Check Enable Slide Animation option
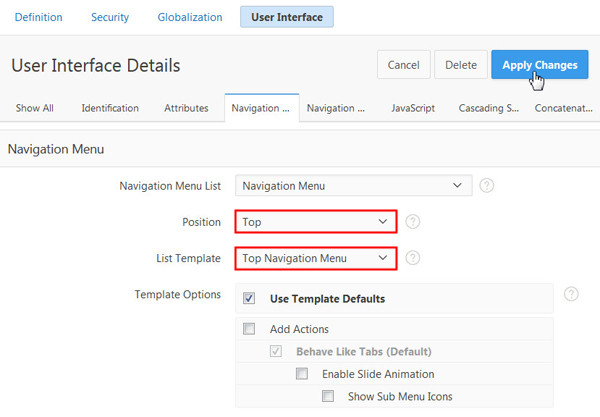 (x=302, y=374)
